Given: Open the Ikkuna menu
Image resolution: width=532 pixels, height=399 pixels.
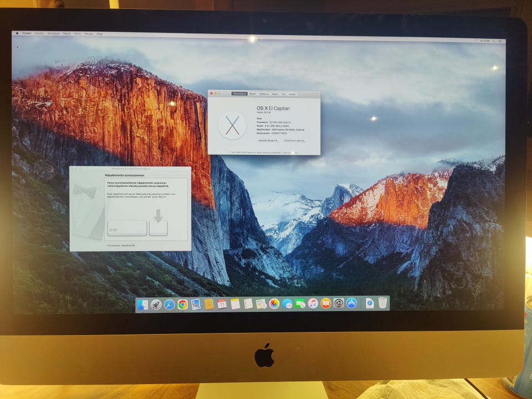Looking at the screenshot, I should coord(89,34).
